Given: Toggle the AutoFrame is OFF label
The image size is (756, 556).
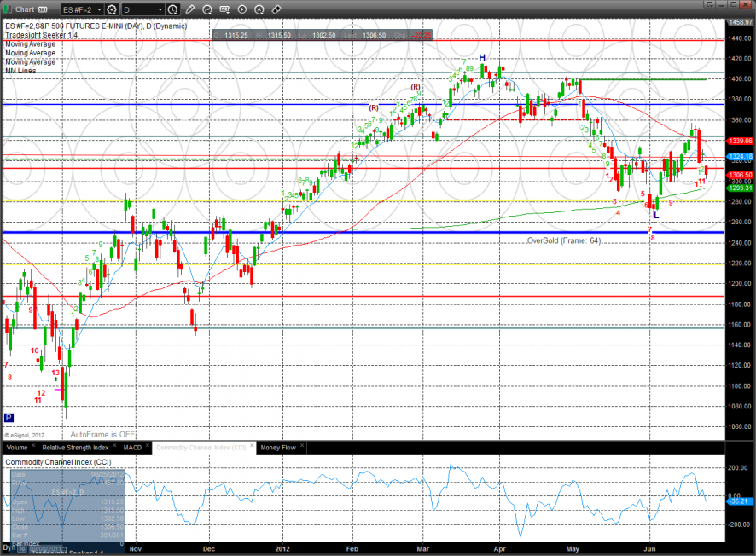Looking at the screenshot, I should [x=102, y=434].
